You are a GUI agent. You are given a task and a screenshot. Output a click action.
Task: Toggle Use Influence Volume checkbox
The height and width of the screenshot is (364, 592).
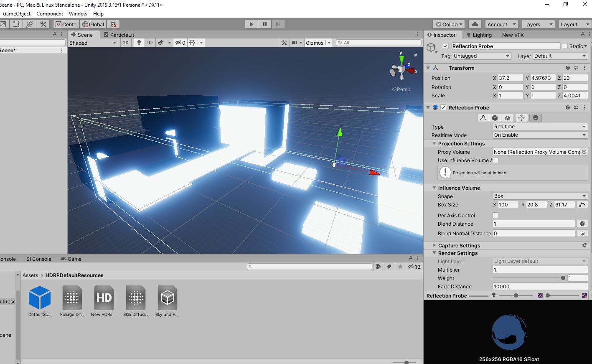tap(495, 160)
